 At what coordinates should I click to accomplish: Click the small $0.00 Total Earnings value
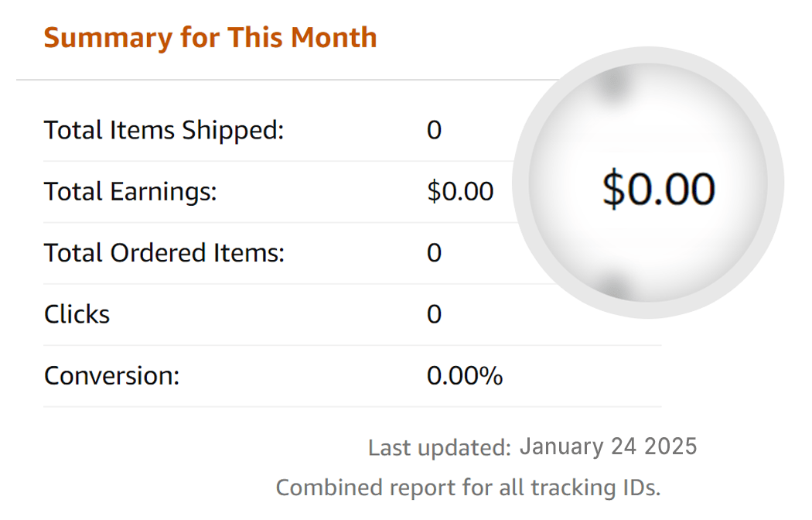[x=460, y=191]
